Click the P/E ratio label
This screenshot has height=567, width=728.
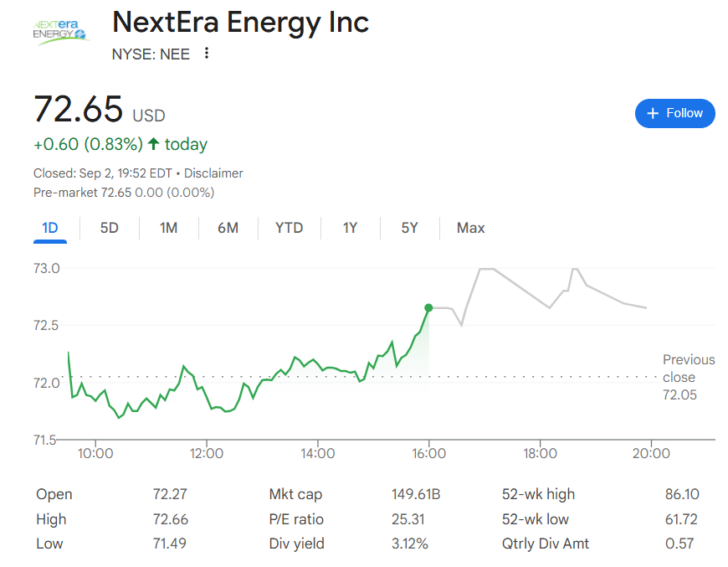[296, 519]
